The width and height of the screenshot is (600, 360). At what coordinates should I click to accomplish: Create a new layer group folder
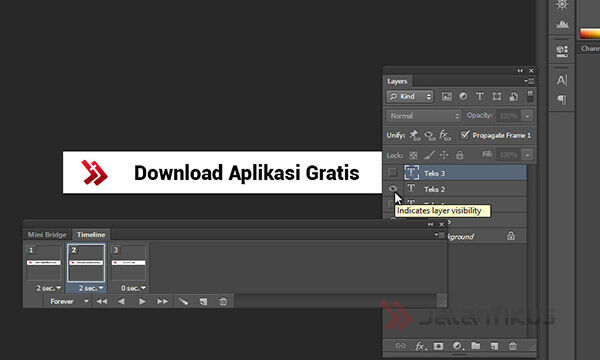pyautogui.click(x=476, y=346)
